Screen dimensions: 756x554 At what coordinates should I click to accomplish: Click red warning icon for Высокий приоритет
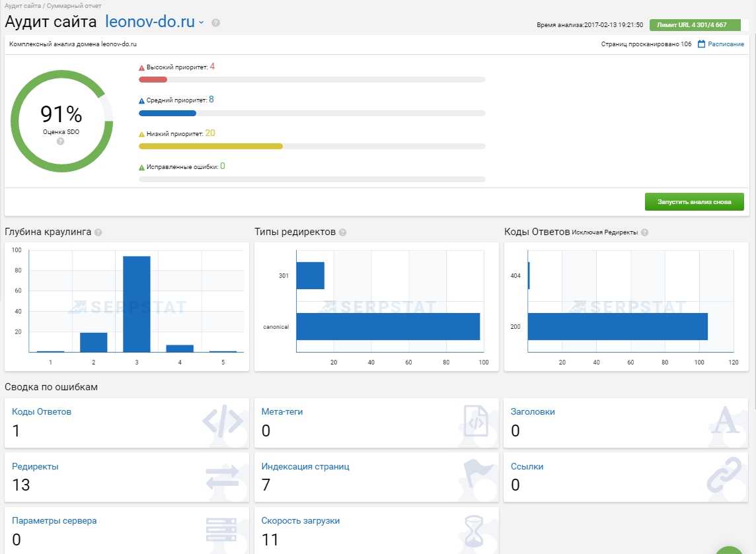(x=141, y=67)
